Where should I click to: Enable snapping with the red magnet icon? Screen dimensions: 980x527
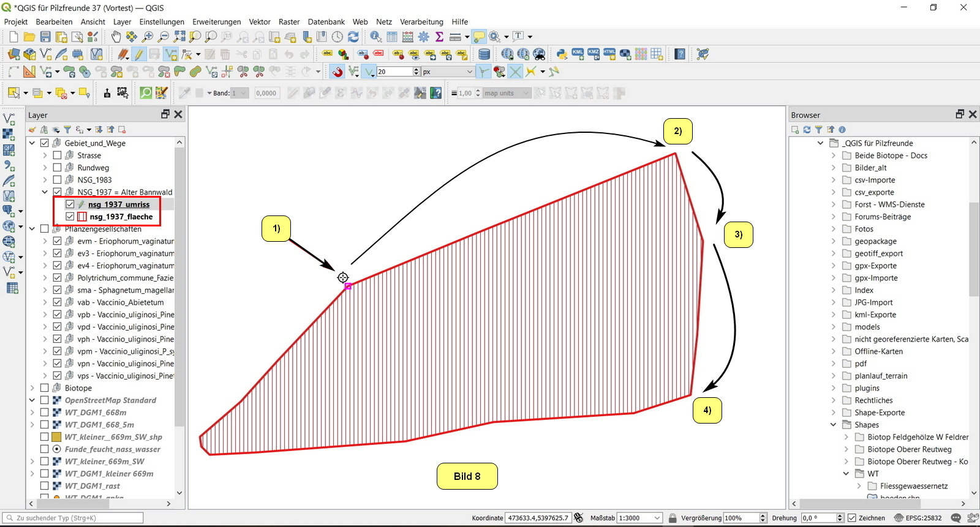tap(337, 72)
